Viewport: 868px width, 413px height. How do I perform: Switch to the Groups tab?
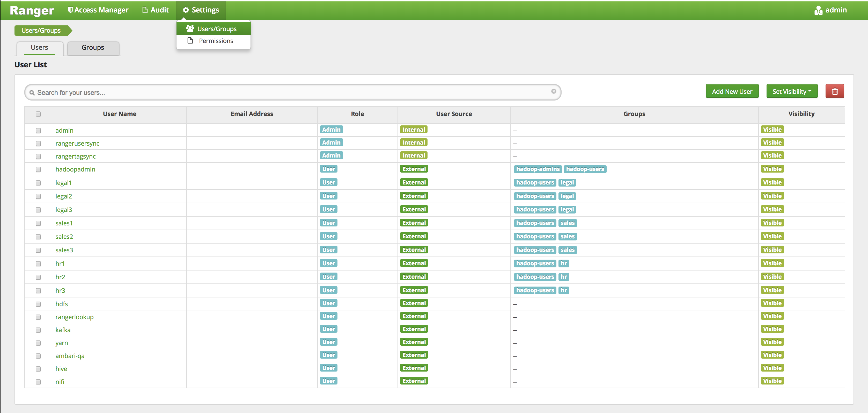pyautogui.click(x=93, y=48)
